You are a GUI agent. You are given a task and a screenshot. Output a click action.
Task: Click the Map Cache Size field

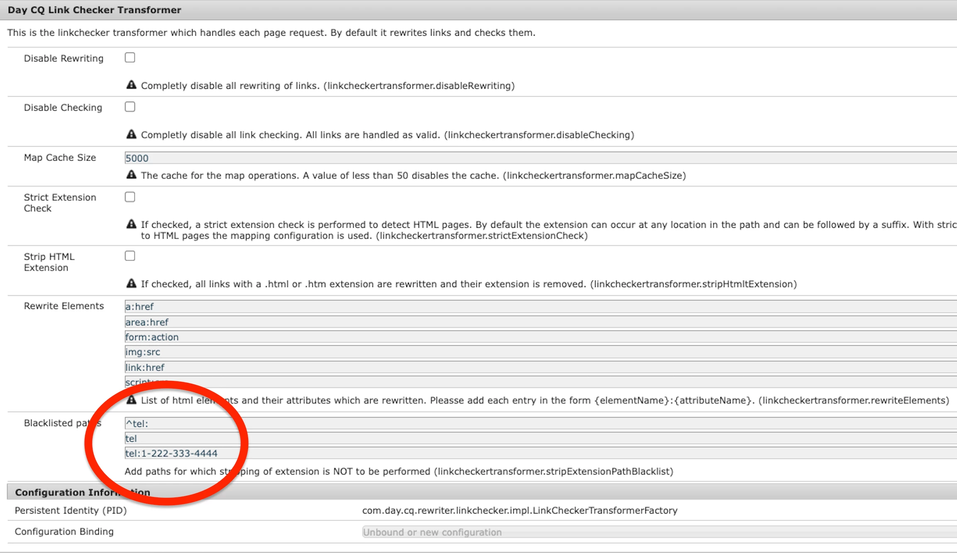coord(540,158)
